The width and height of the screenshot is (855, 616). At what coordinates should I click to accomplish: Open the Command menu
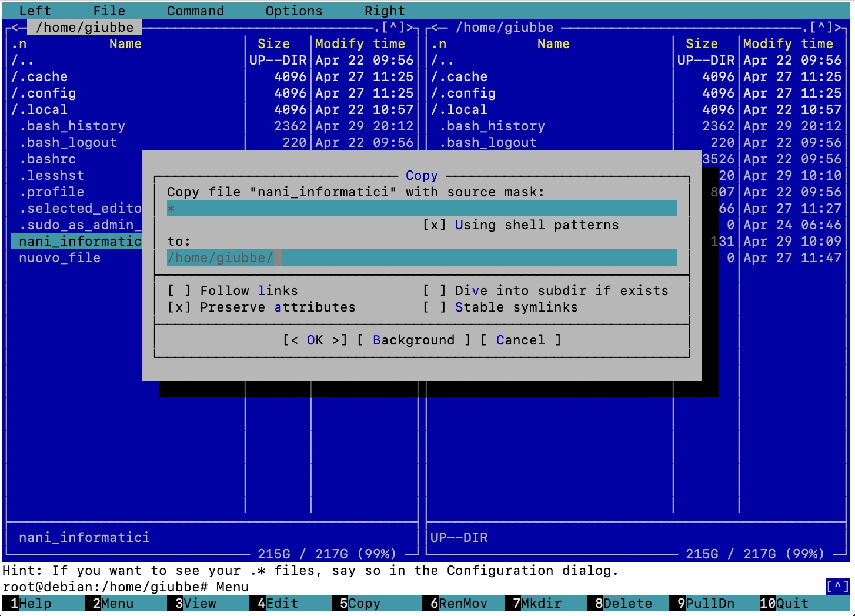pos(195,11)
